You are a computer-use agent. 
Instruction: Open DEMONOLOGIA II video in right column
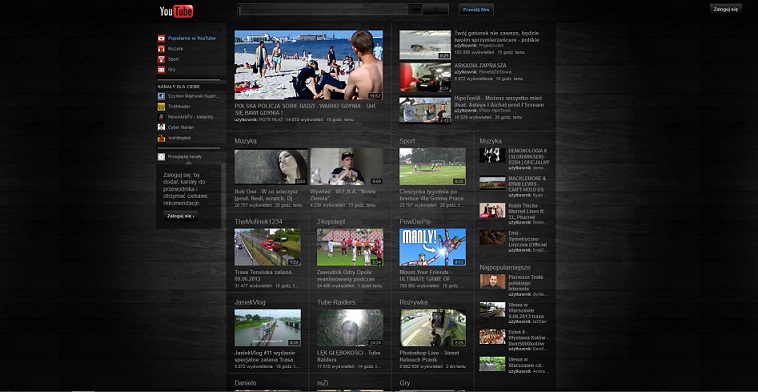click(x=492, y=155)
